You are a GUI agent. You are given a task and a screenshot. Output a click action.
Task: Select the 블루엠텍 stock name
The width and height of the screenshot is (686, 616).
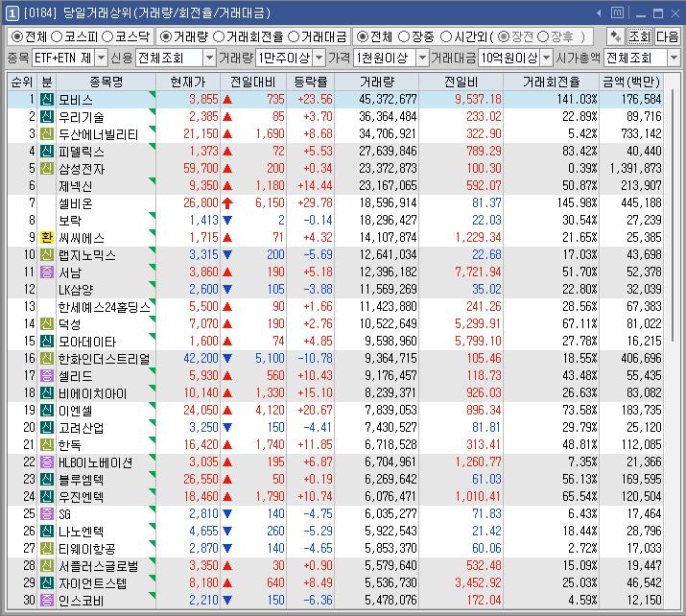point(82,480)
